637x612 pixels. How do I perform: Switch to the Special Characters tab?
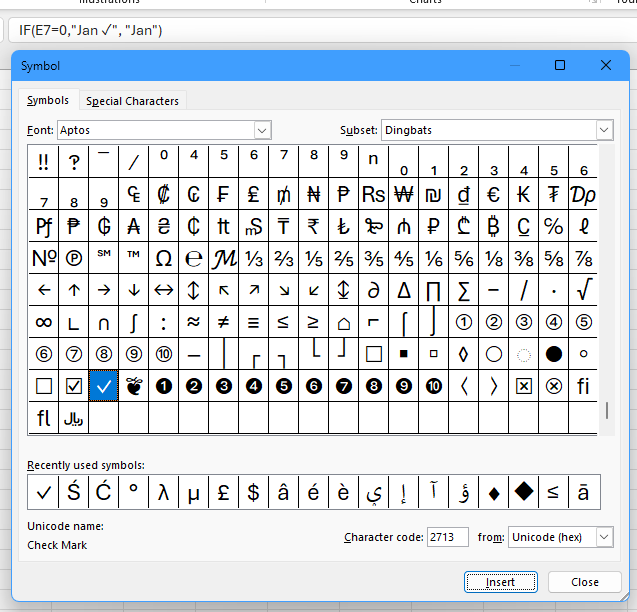[x=132, y=101]
